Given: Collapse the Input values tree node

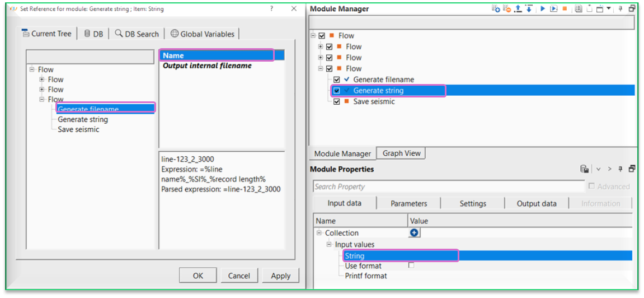Looking at the screenshot, I should coord(329,244).
